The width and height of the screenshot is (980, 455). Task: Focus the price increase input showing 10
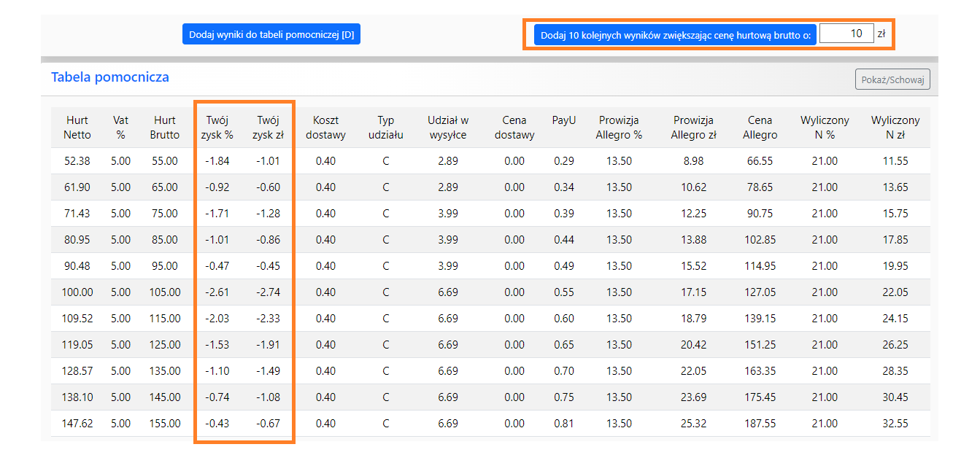(846, 34)
